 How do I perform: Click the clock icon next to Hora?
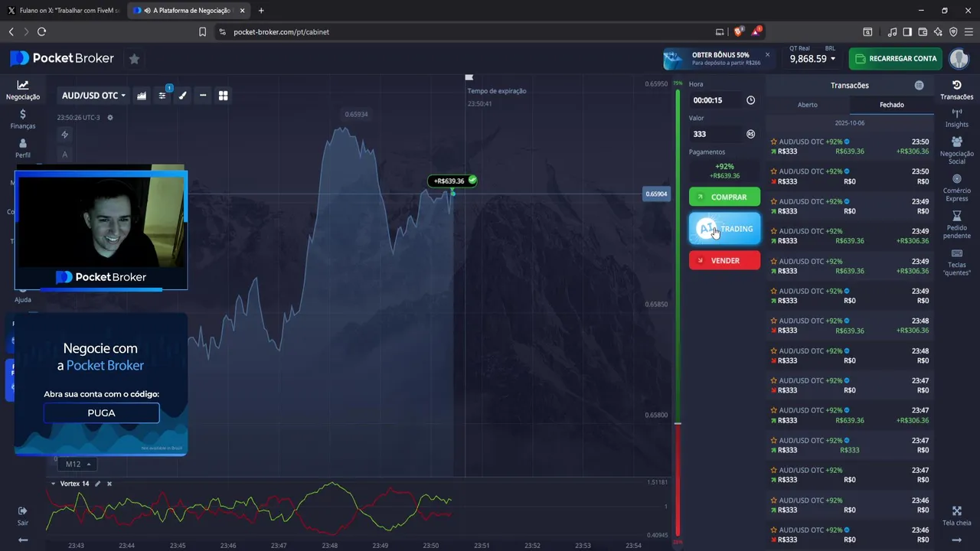[x=750, y=100]
